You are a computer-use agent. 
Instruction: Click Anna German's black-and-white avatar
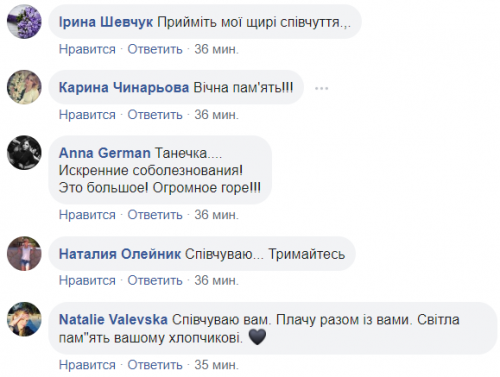tap(24, 152)
